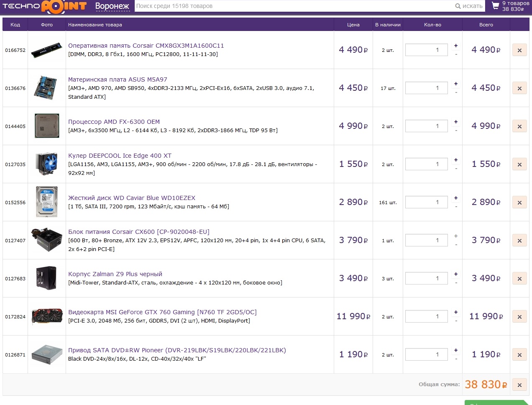Decrease quantity of Corsair RAM
This screenshot has height=405, width=532.
point(456,54)
